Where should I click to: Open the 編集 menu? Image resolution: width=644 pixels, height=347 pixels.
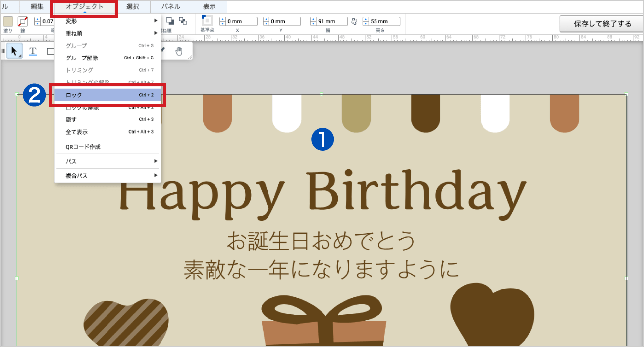[x=37, y=7]
